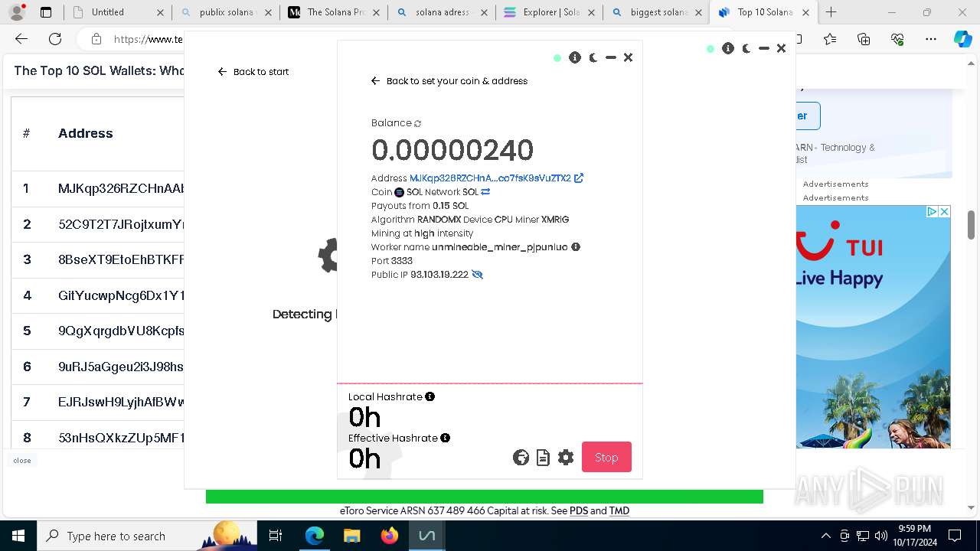Click the taskbar search box
This screenshot has width=980, height=551.
[x=147, y=536]
